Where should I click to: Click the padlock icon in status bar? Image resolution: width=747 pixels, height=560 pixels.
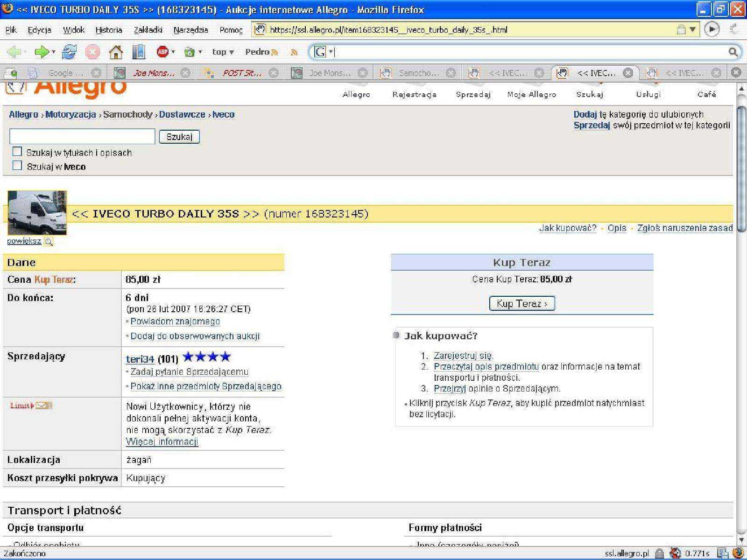pyautogui.click(x=659, y=553)
